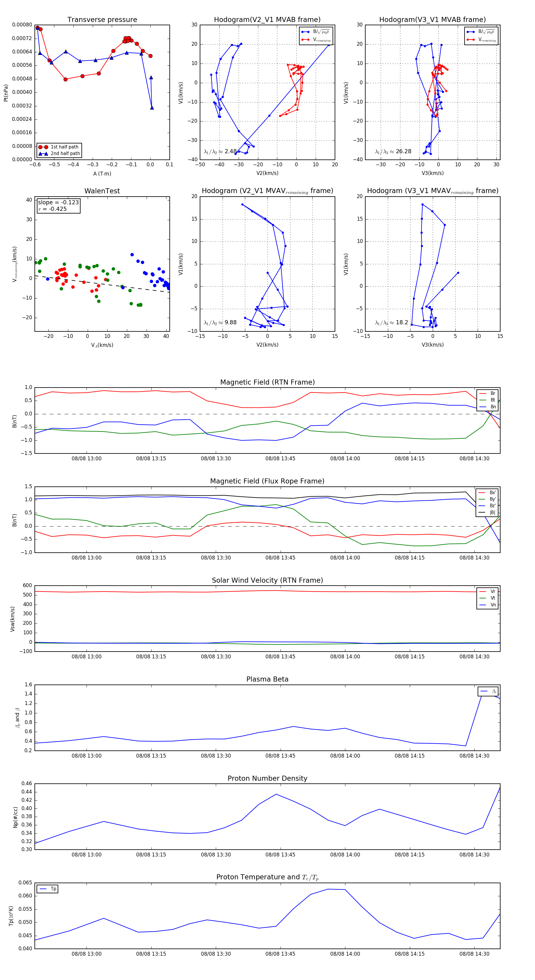
Task: Click the 'Magnetic Field (RTN Frame)' title
Action: pyautogui.click(x=267, y=382)
